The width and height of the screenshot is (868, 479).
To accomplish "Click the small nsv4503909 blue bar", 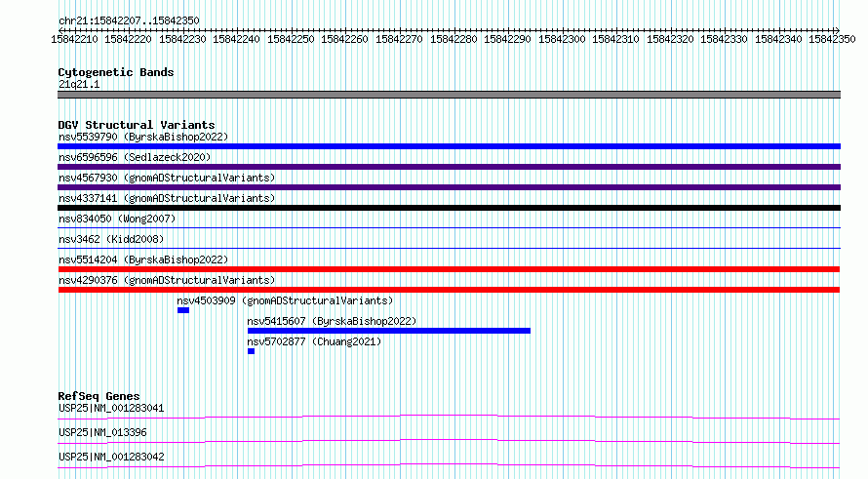I will [183, 310].
